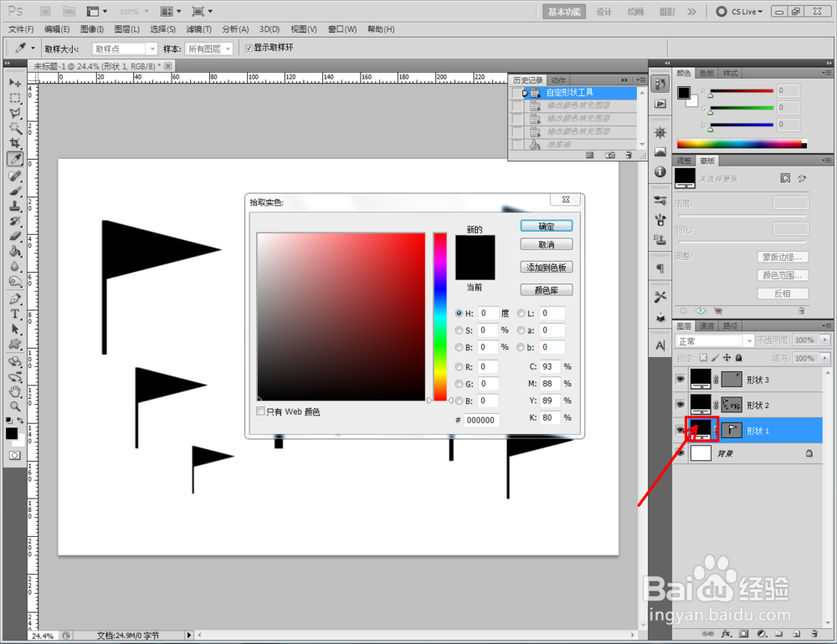This screenshot has width=837, height=644.
Task: Click the 颜色库 button
Action: [546, 290]
